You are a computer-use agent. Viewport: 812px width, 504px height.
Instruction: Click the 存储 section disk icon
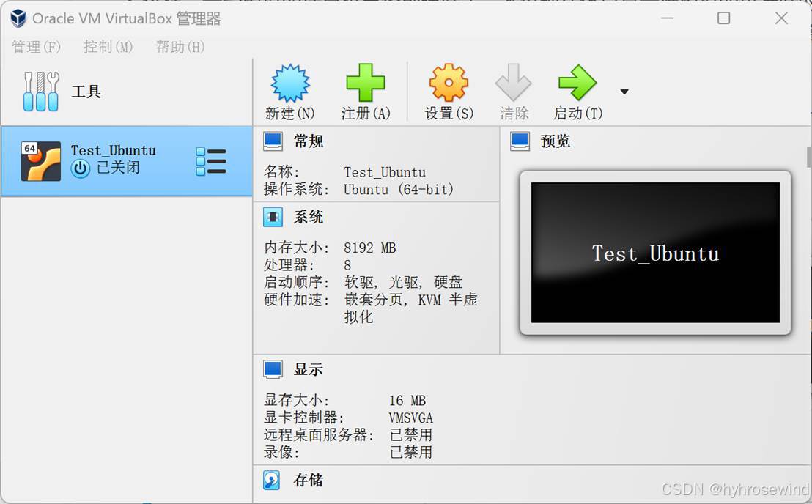pos(272,481)
